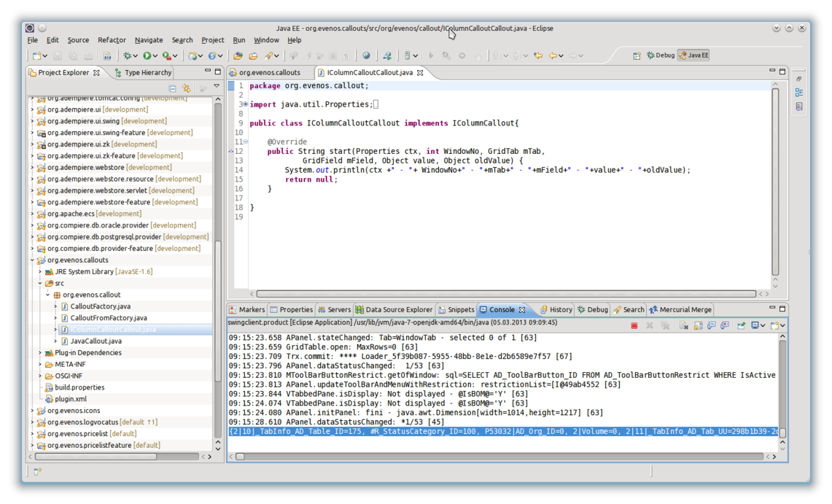Collapse the org.evenos.callouts project node
The width and height of the screenshot is (832, 504).
pyautogui.click(x=32, y=260)
